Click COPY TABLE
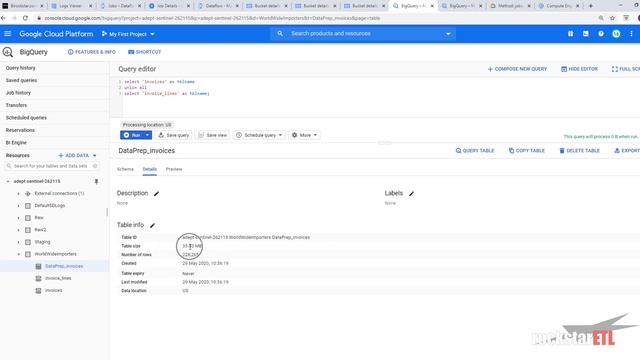The image size is (640, 360). pyautogui.click(x=527, y=151)
